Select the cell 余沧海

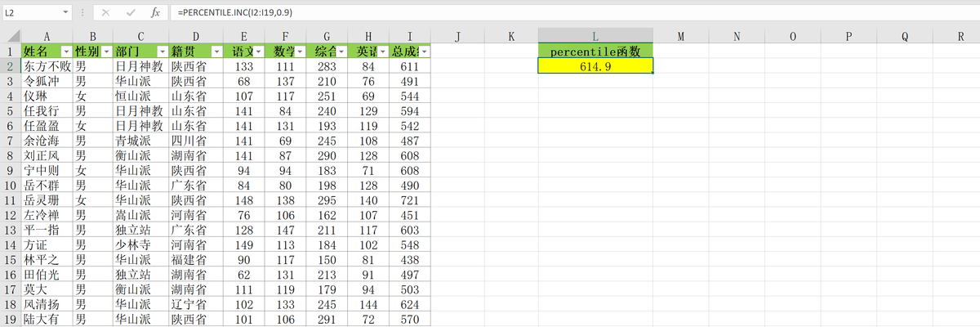(47, 141)
